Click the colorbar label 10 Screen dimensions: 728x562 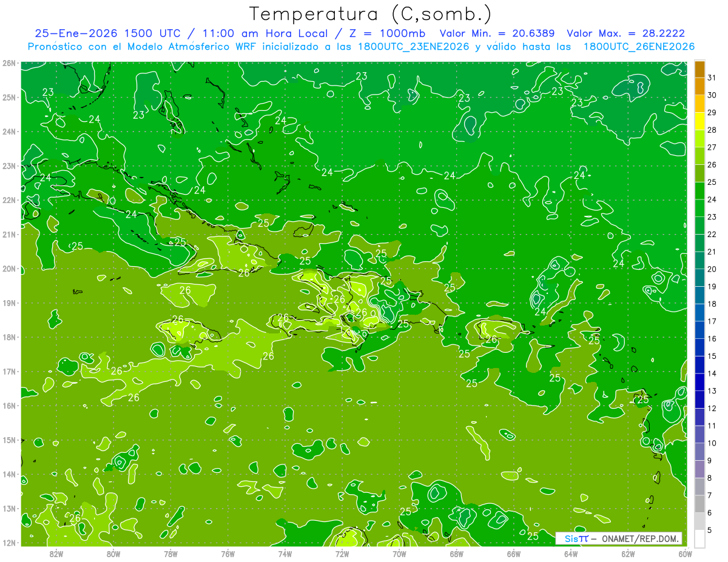click(712, 443)
